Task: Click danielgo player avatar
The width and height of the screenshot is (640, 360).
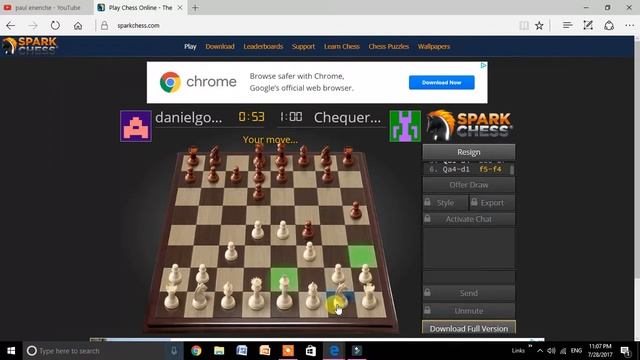Action: click(x=136, y=126)
